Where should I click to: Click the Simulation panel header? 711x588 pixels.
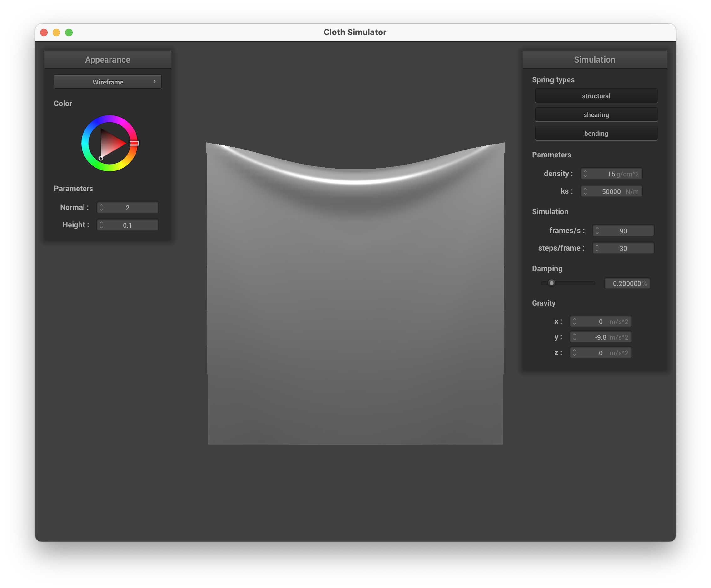pos(594,59)
